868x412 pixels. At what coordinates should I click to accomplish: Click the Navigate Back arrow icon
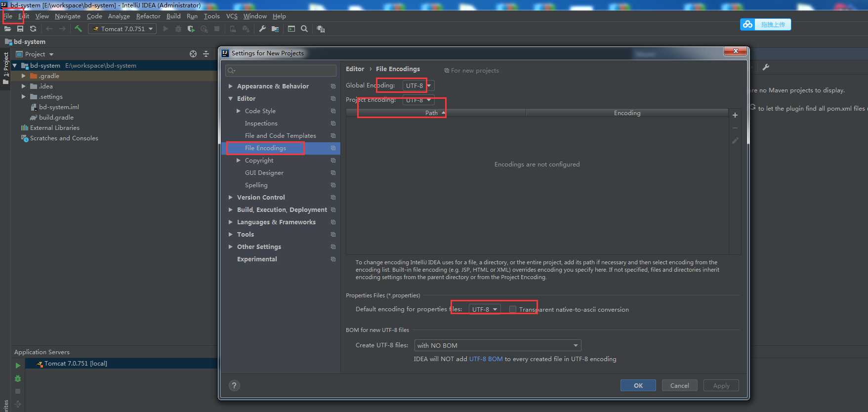(x=49, y=29)
